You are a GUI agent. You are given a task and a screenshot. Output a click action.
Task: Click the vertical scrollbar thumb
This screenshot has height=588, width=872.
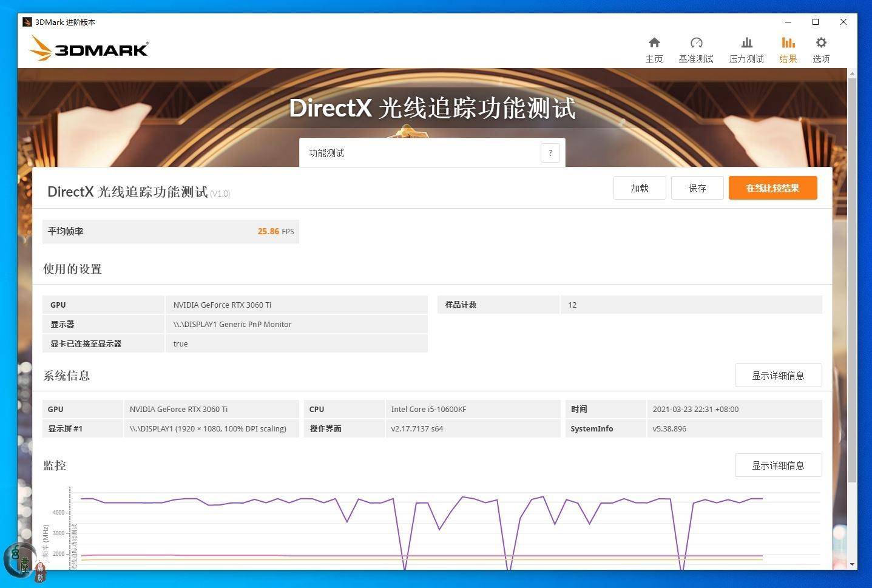pyautogui.click(x=852, y=279)
